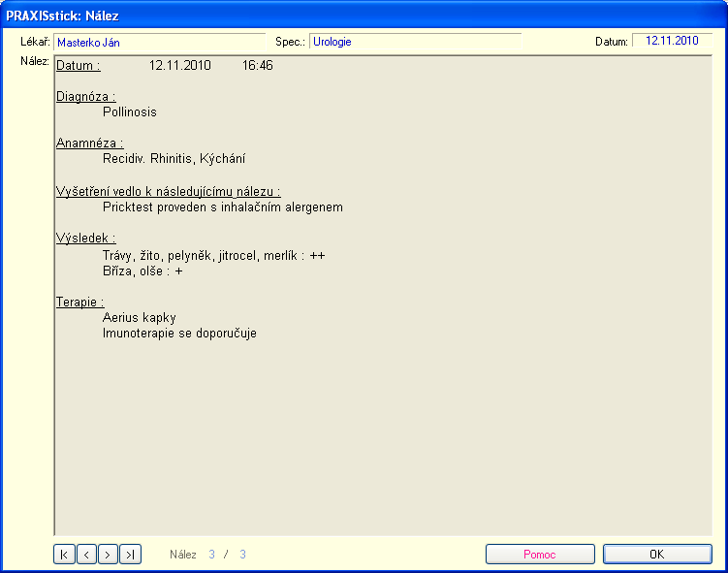Click the total record count after the slash
This screenshot has width=728, height=573.
click(x=242, y=554)
